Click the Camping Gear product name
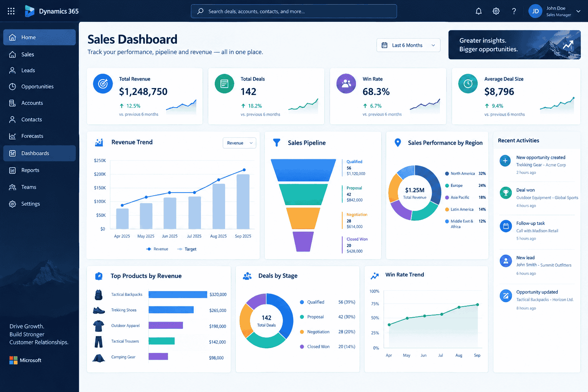 (x=123, y=357)
